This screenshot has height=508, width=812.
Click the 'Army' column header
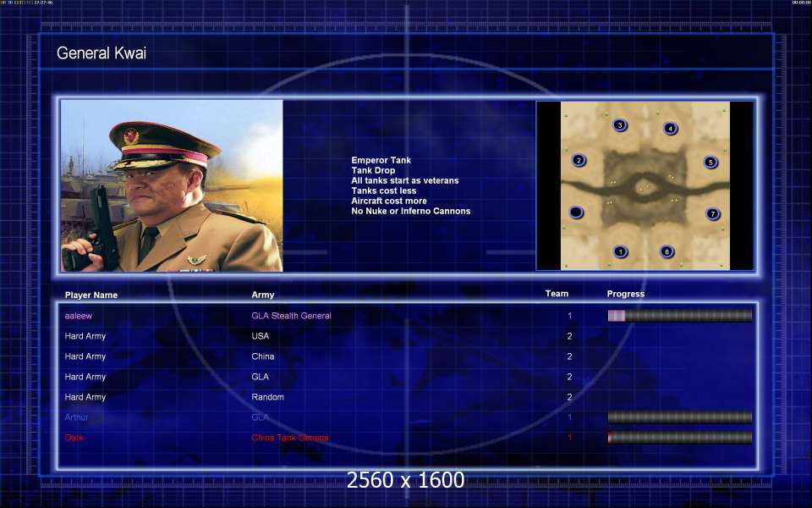(262, 295)
